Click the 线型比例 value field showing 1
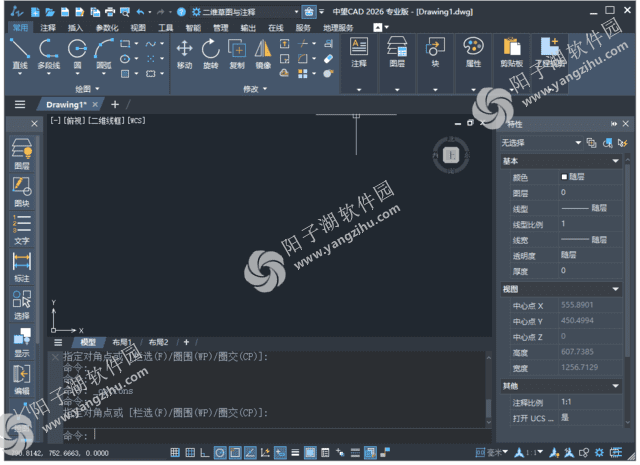640x465 pixels. point(590,224)
